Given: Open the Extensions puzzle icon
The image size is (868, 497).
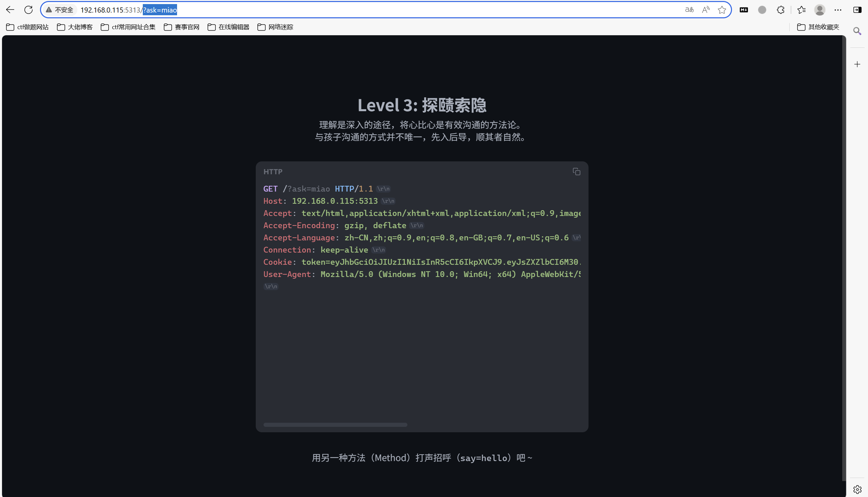Looking at the screenshot, I should tap(780, 10).
